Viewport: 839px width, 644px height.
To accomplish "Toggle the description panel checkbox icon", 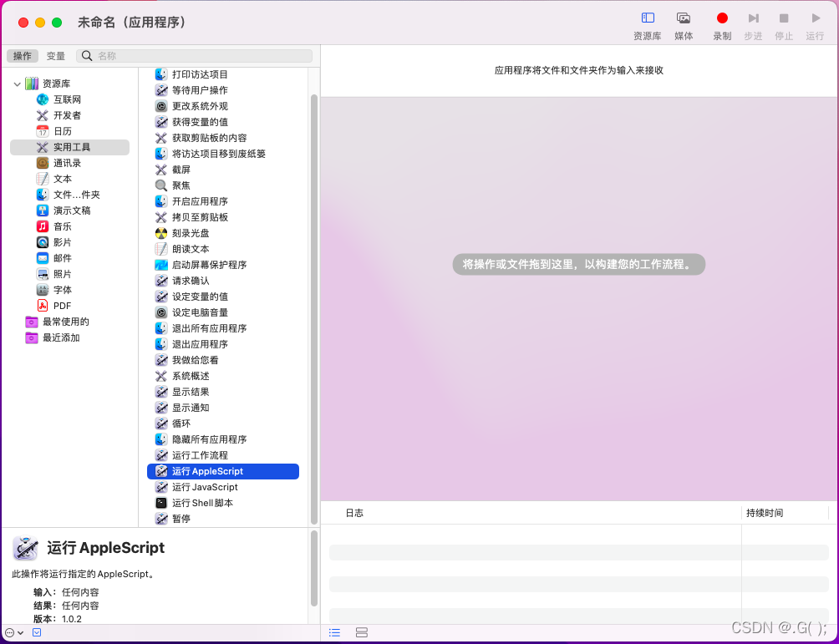I will [x=37, y=633].
